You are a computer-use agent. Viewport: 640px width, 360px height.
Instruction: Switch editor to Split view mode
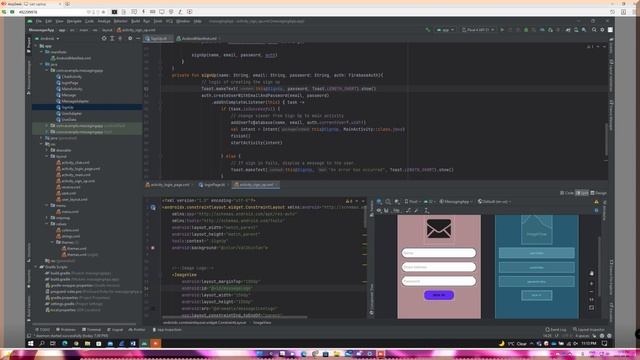[582, 193]
